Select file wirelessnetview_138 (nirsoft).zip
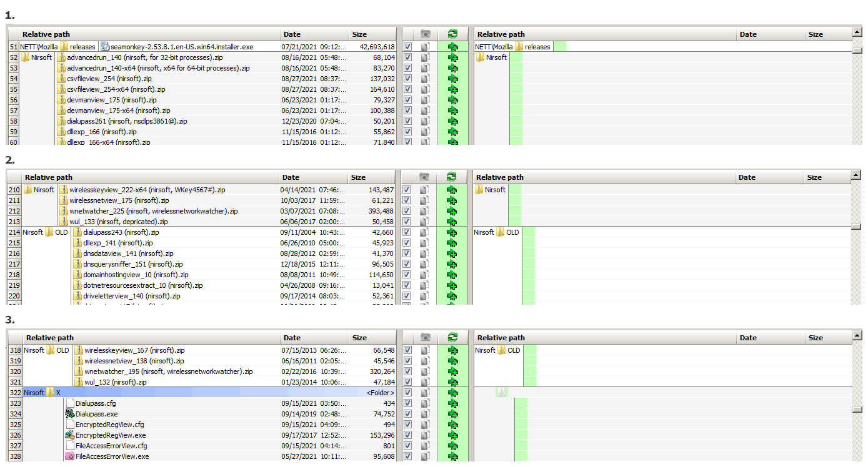 [x=134, y=361]
